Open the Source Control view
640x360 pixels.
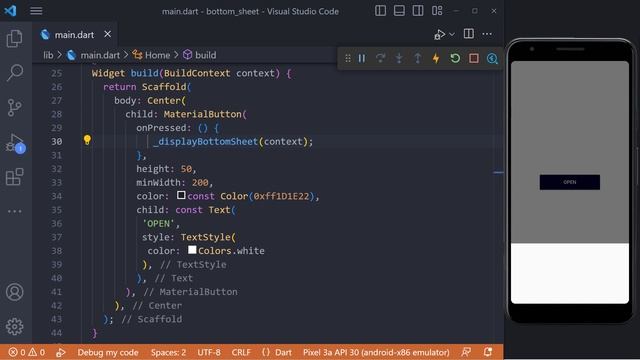(15, 108)
